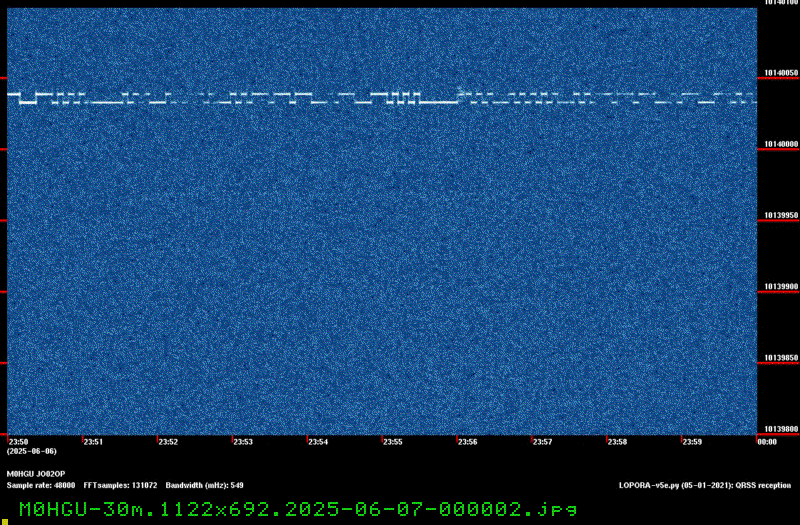
Task: Click the 23:54 time axis label
Action: pos(318,442)
